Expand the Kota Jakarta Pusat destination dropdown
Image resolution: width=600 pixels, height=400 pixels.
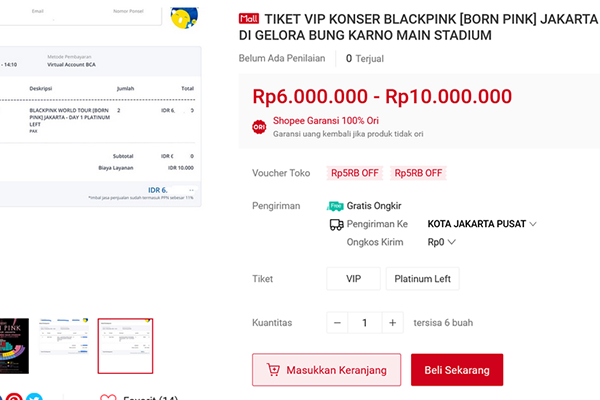532,224
